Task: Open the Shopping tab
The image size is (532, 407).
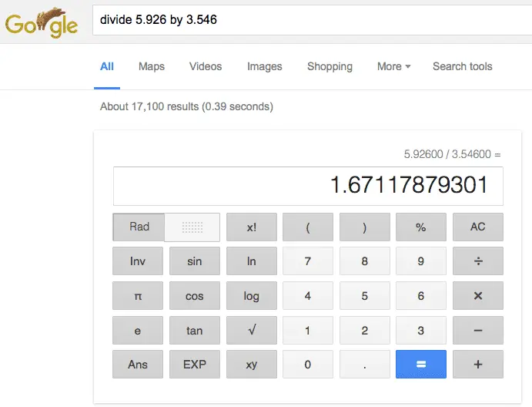Action: [330, 66]
